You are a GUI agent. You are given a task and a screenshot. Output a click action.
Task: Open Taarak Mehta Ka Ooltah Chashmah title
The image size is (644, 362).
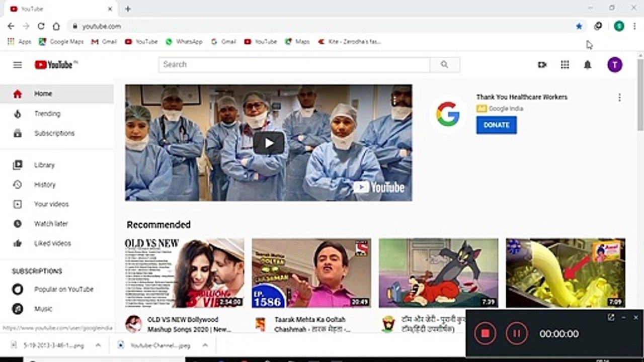312,324
